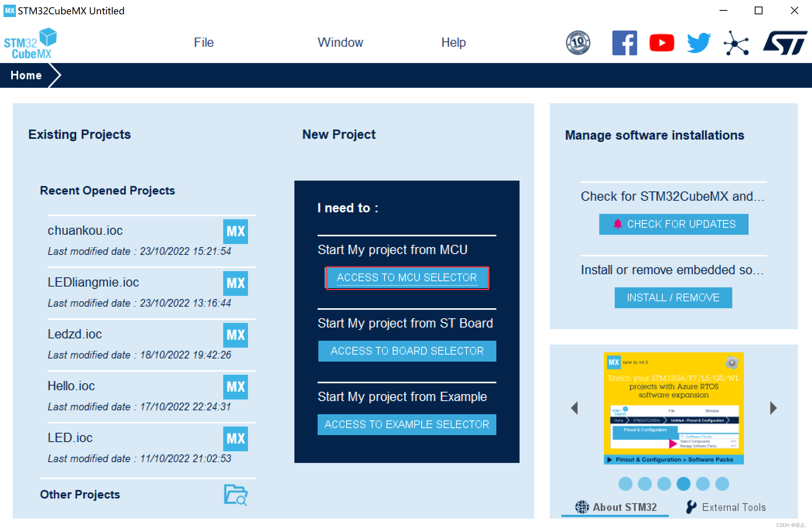Open chuankou.ioc via its MX icon
Screen dimensions: 812x531
point(235,232)
